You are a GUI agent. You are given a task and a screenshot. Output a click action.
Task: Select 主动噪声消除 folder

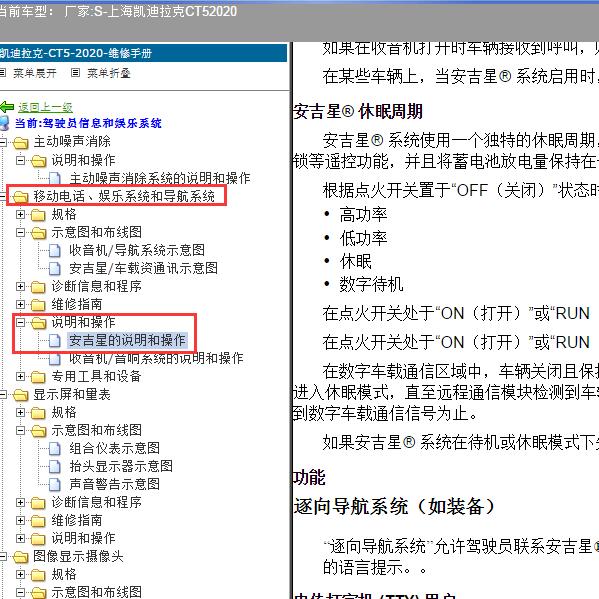point(72,141)
